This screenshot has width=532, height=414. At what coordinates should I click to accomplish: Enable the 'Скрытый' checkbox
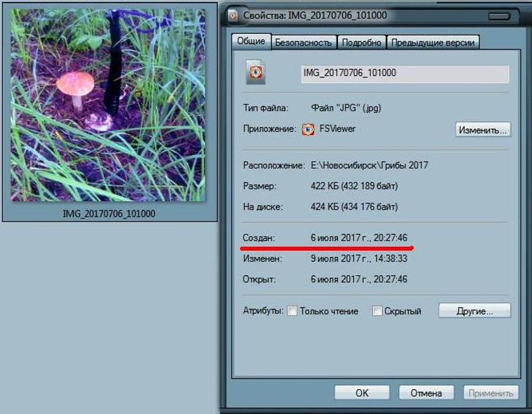click(x=377, y=311)
